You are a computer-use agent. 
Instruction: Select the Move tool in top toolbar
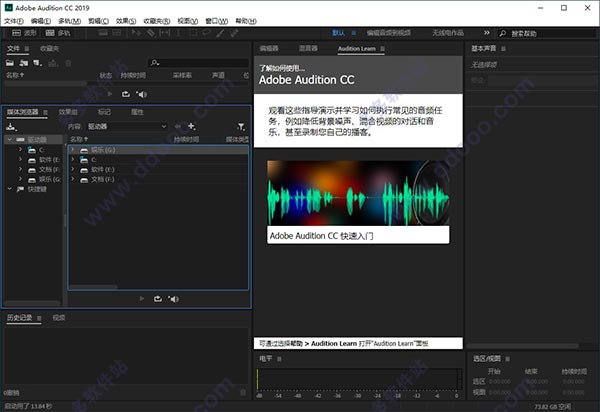pos(136,33)
